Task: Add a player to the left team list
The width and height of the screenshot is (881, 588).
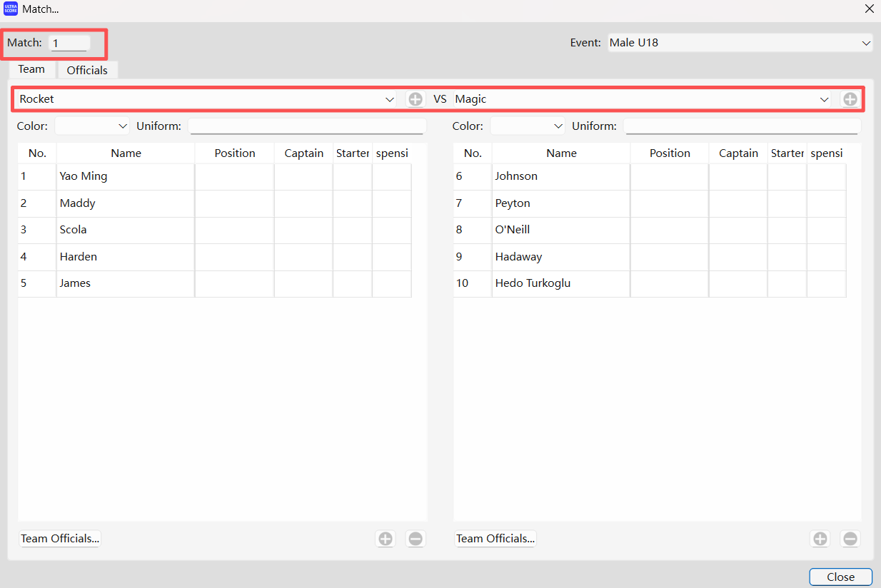Action: (x=386, y=539)
